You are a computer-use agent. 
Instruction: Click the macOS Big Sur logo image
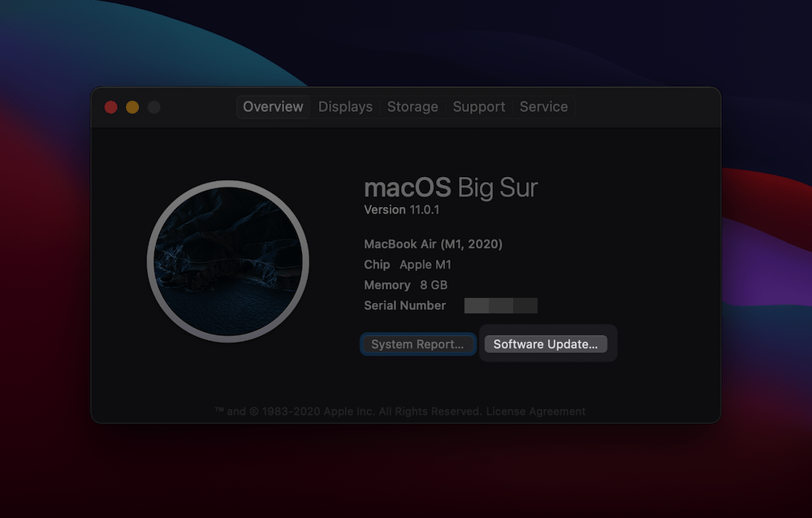228,261
